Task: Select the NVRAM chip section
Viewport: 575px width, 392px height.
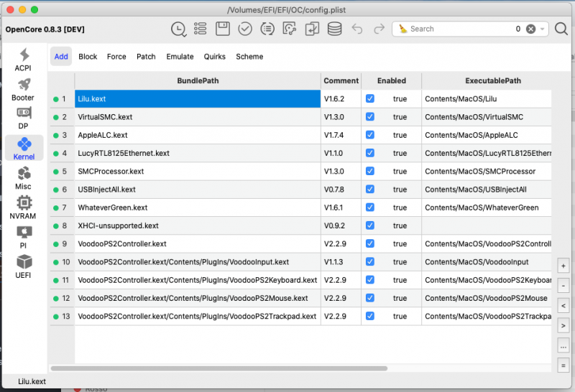Action: [x=23, y=207]
